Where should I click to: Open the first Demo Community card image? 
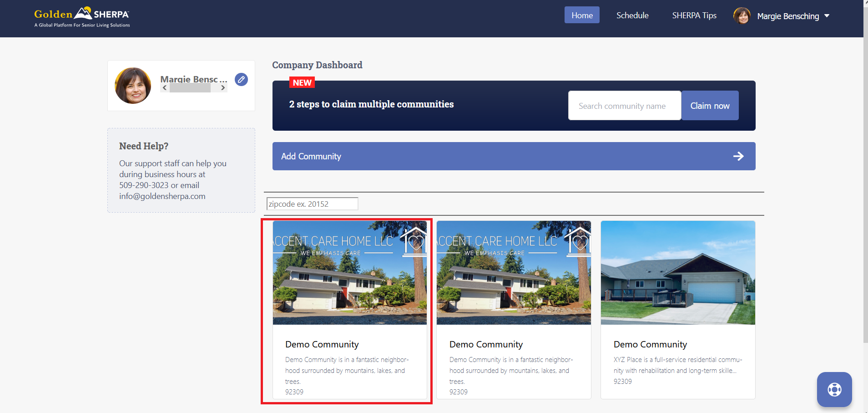point(350,273)
